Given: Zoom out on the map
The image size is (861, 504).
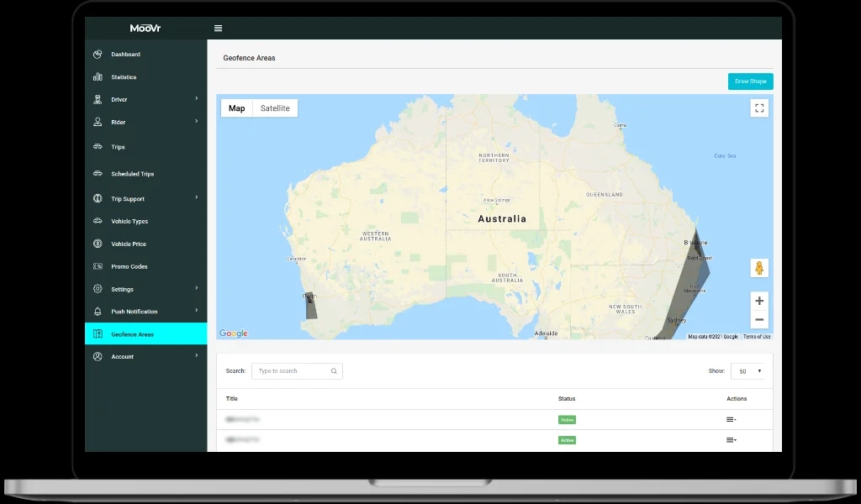Looking at the screenshot, I should pos(759,320).
